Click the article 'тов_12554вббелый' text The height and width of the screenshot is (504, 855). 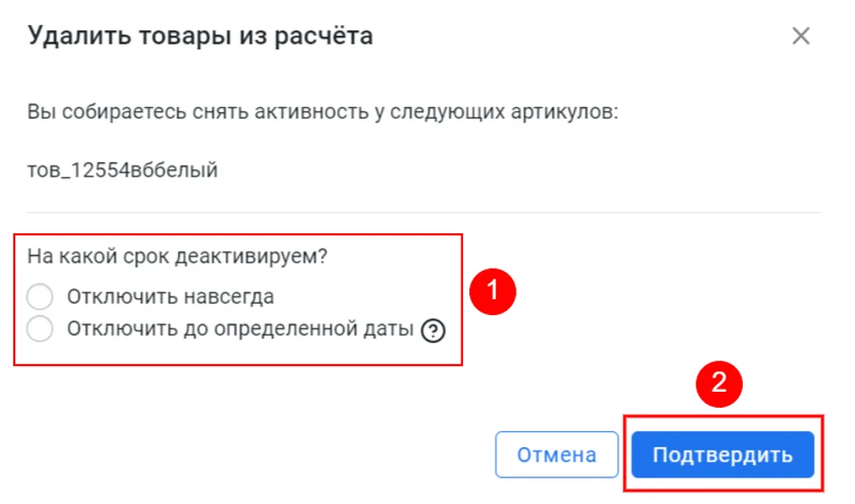[122, 170]
